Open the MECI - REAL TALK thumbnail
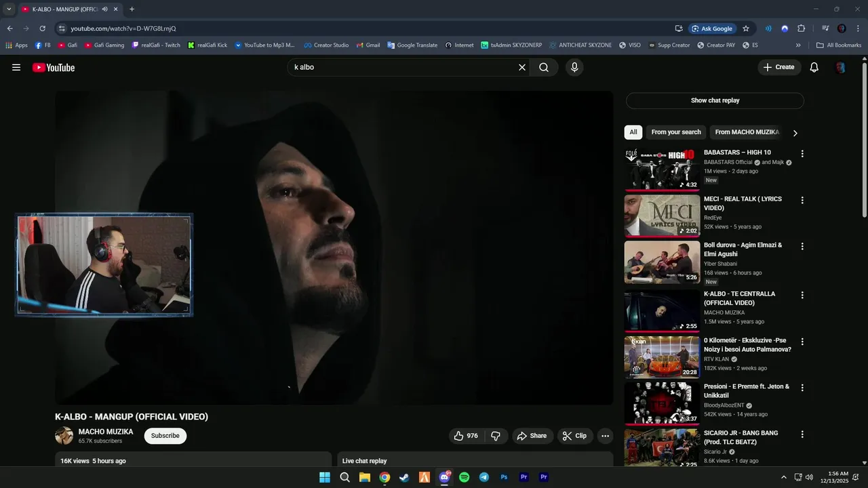 coord(662,216)
